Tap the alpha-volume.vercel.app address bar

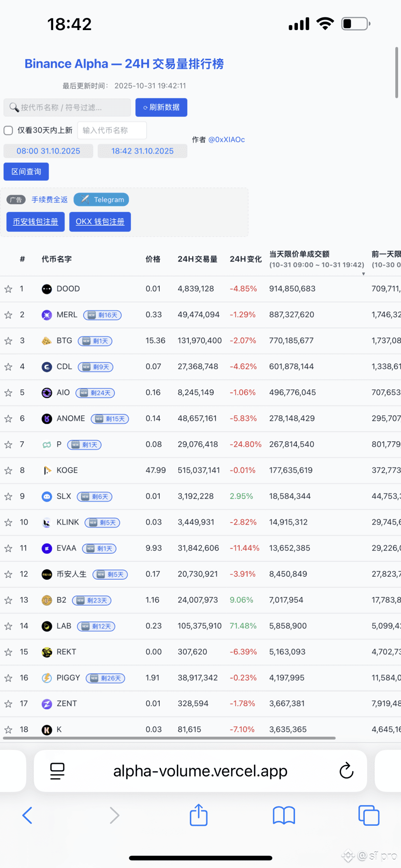200,771
